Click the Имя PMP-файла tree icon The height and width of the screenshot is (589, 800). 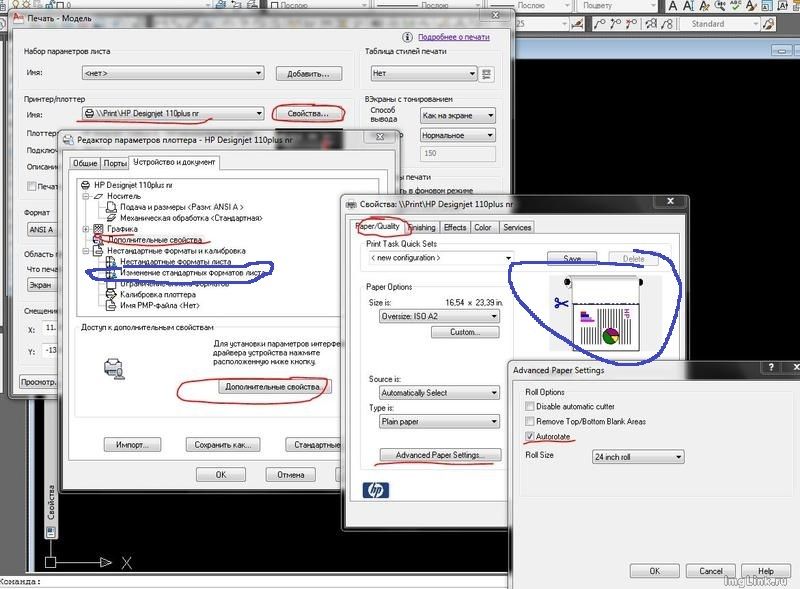[111, 305]
